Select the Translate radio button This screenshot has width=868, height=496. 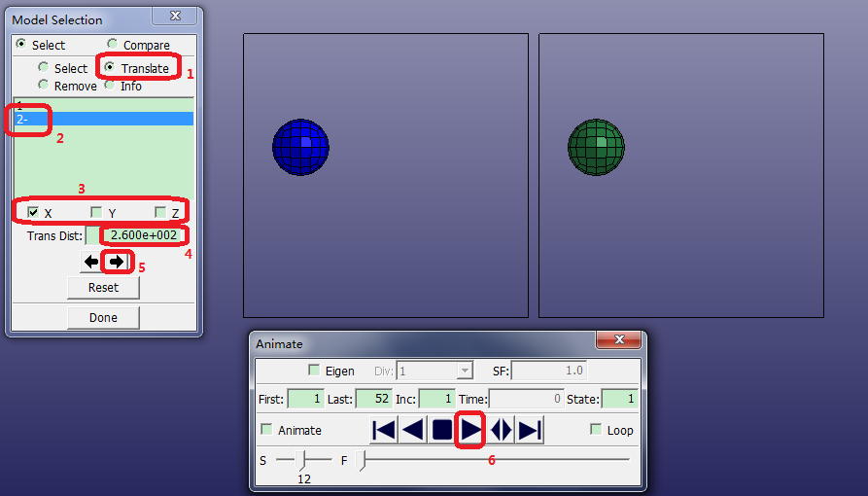[112, 68]
